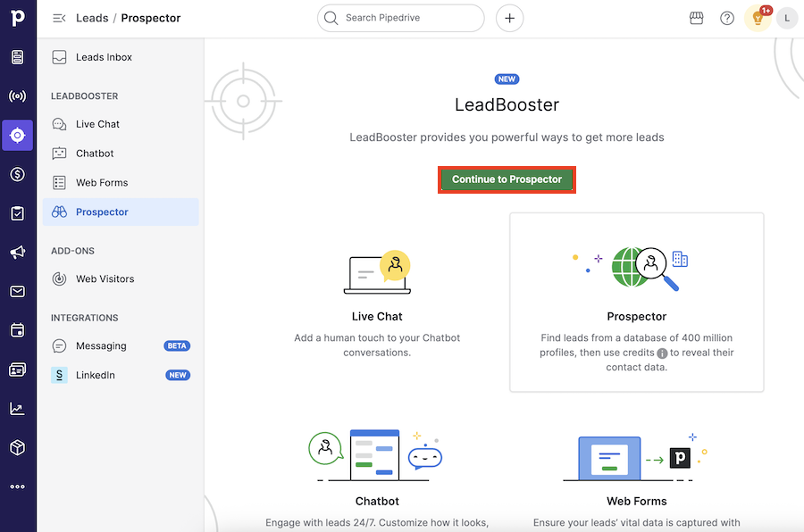The height and width of the screenshot is (532, 804).
Task: Select Live Chat in the sidebar
Action: 97,124
